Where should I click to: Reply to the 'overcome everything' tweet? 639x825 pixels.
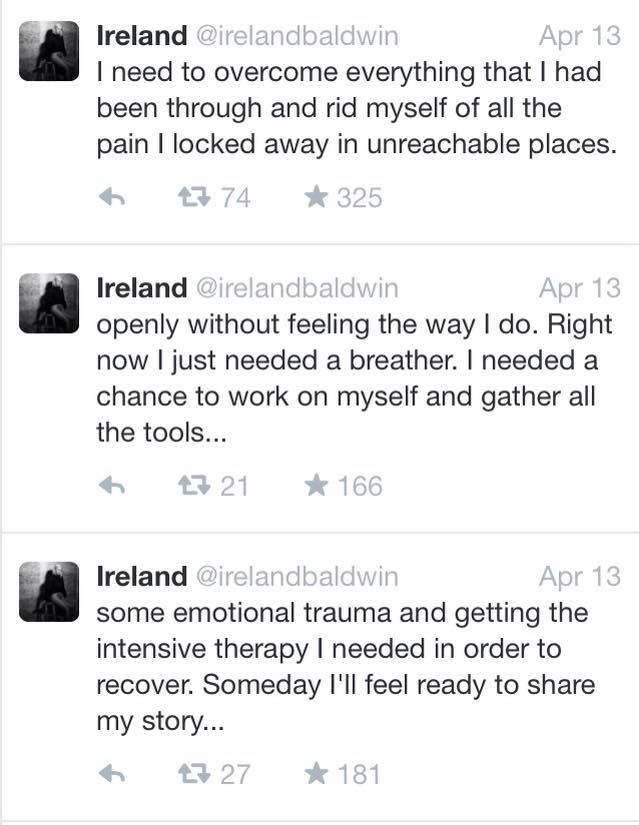pyautogui.click(x=112, y=197)
